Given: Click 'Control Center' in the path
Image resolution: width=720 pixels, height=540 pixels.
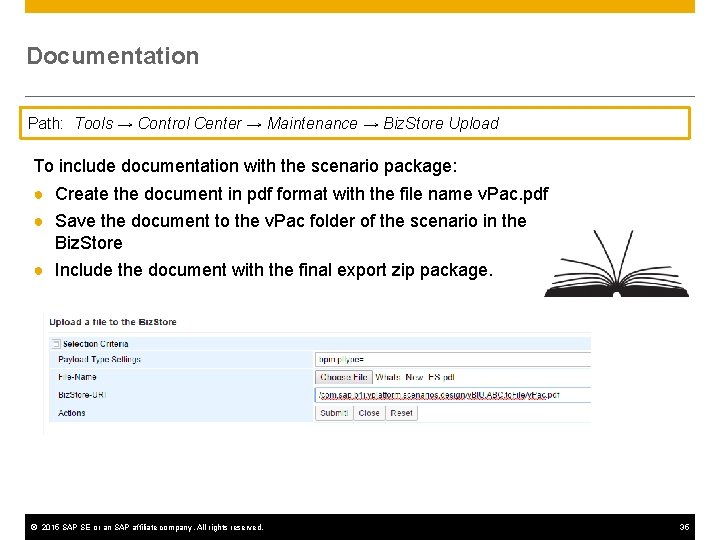Looking at the screenshot, I should pos(189,123).
